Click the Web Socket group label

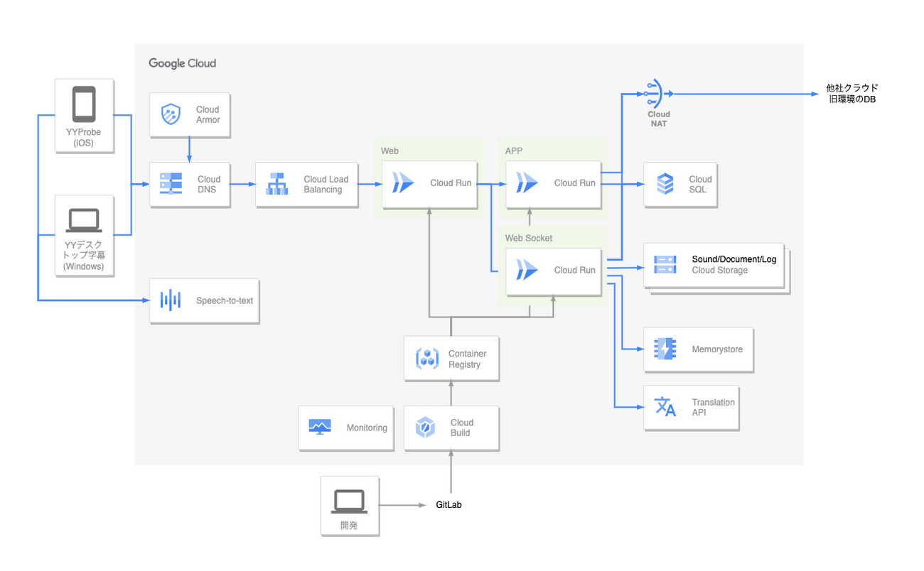(529, 238)
